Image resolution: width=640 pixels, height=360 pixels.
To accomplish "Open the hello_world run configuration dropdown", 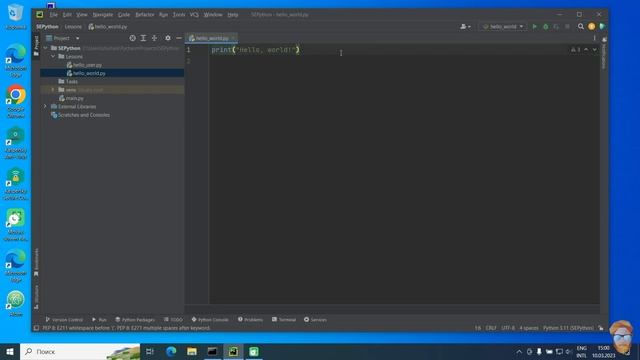I will [x=503, y=27].
